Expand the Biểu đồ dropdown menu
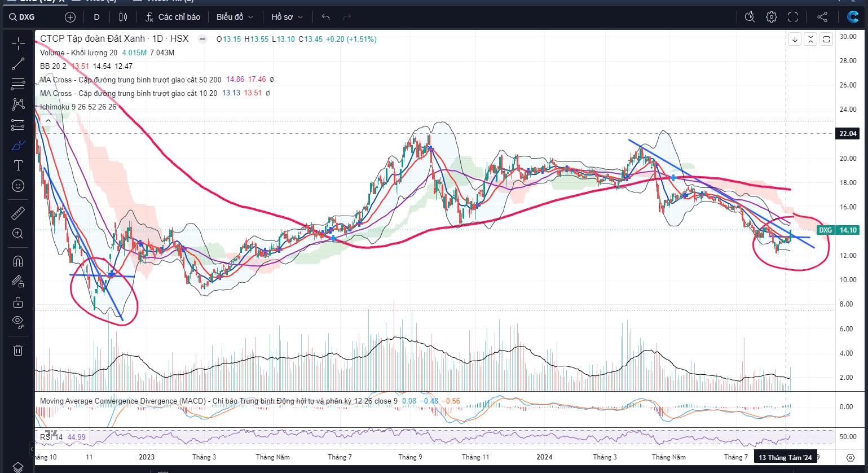Viewport: 868px width, 473px height. 235,17
